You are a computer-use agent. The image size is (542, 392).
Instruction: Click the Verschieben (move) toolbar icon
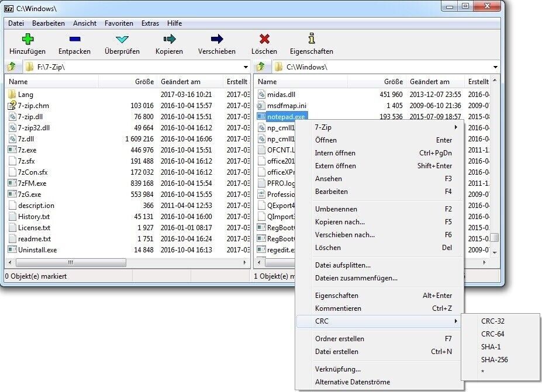(216, 40)
